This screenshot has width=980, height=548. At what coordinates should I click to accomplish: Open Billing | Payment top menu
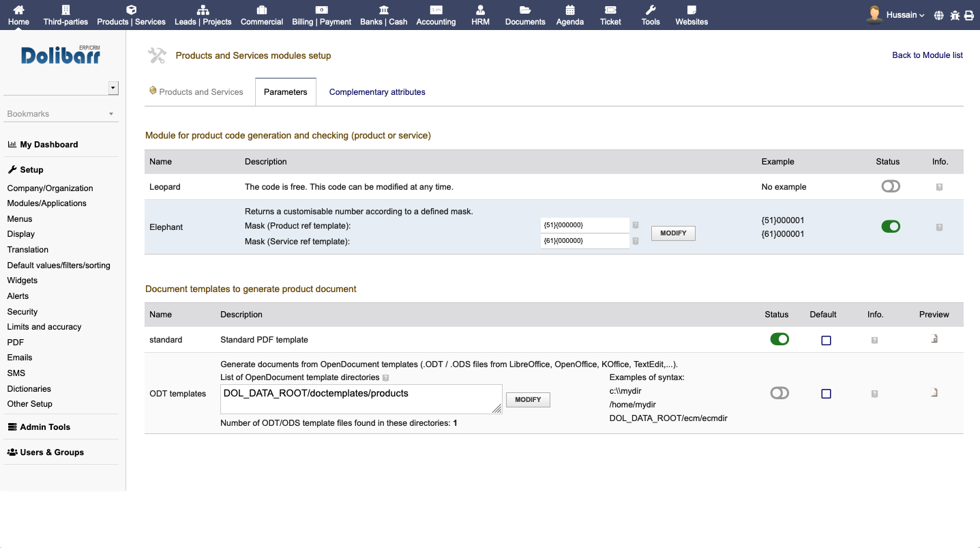click(x=321, y=15)
